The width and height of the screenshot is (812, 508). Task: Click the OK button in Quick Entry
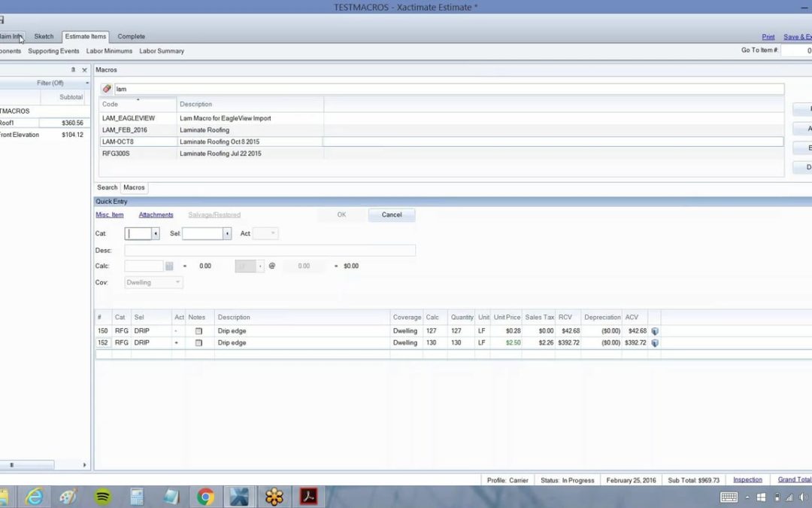[x=341, y=214]
